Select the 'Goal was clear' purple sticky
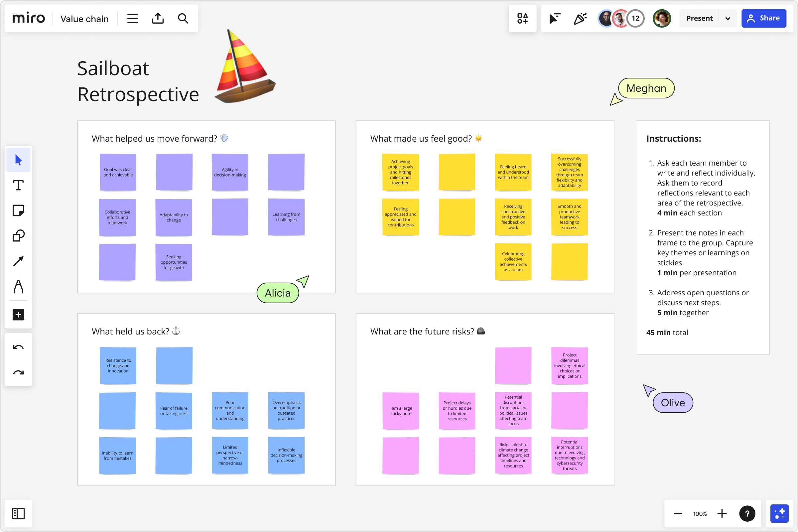 (x=118, y=172)
